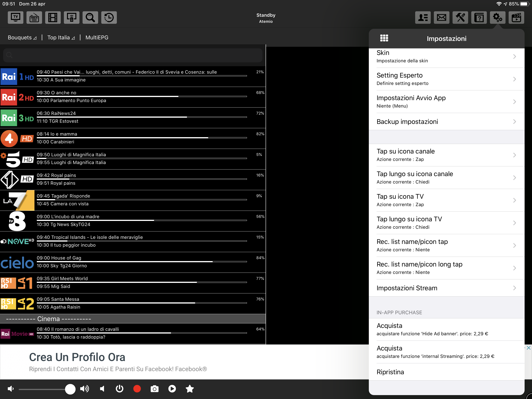Toggle standby with the power button
This screenshot has height=399, width=532.
point(120,389)
